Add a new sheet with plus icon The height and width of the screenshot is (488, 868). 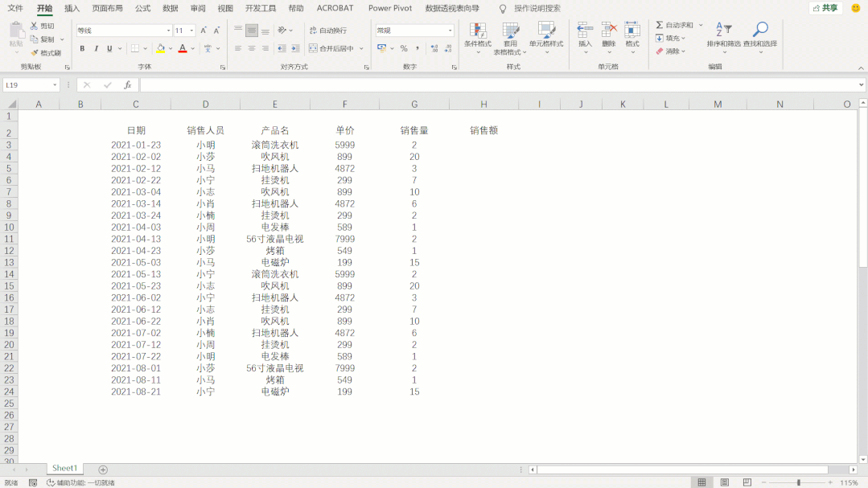[x=103, y=470]
